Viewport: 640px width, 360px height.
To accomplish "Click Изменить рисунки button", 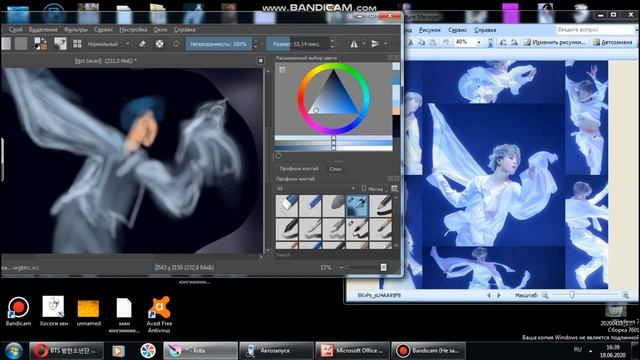I will tap(554, 42).
